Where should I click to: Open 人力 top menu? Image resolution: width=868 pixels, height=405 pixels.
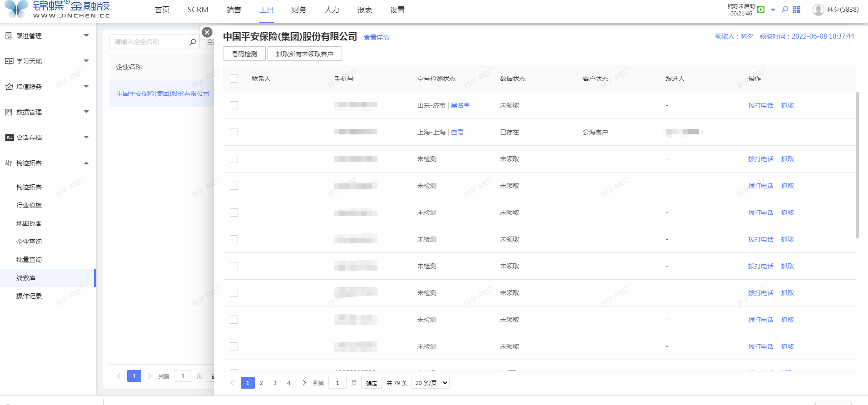click(332, 10)
